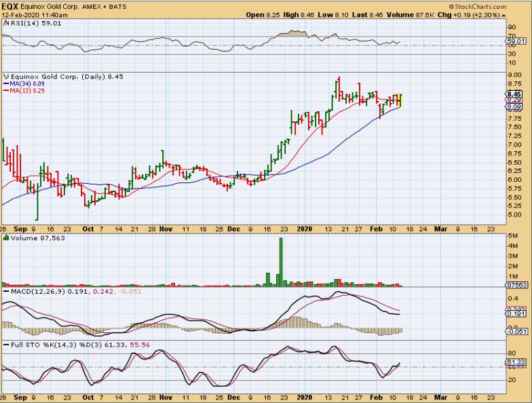
Task: Click the MACD(12,26,9) legend marker icon
Action: (x=5, y=291)
